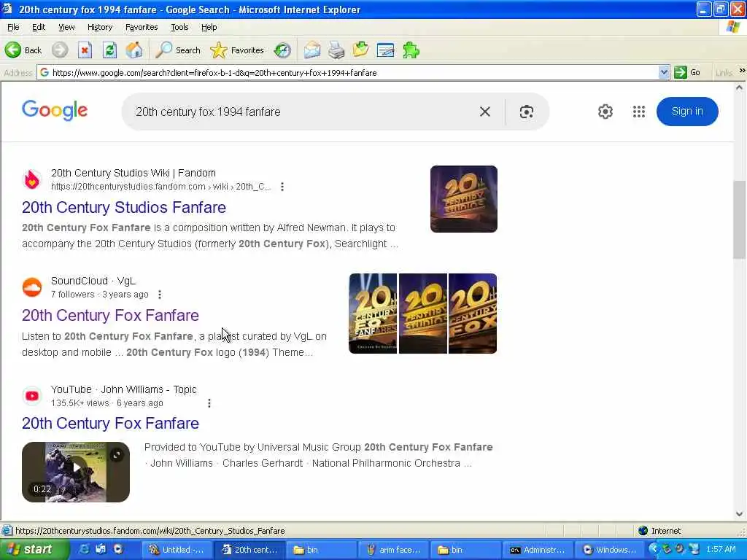Open the first SoundCloud fanfare thumbnail
This screenshot has height=560, width=747.
(x=373, y=314)
